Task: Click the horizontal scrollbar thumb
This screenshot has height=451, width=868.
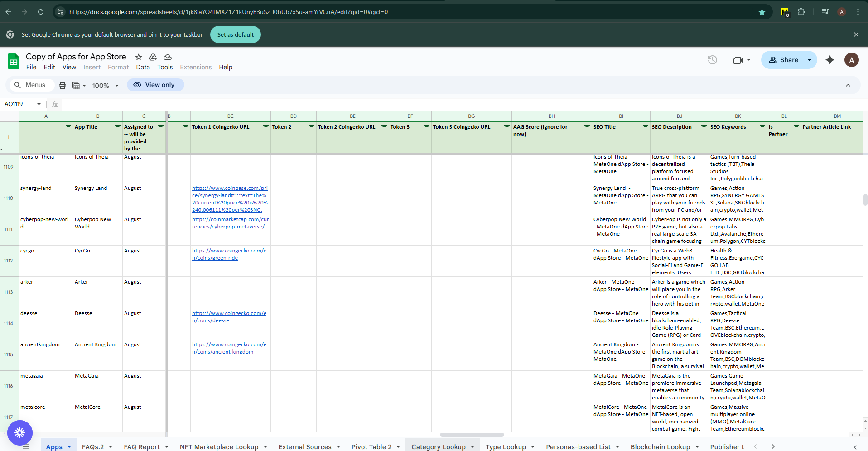Action: point(472,435)
